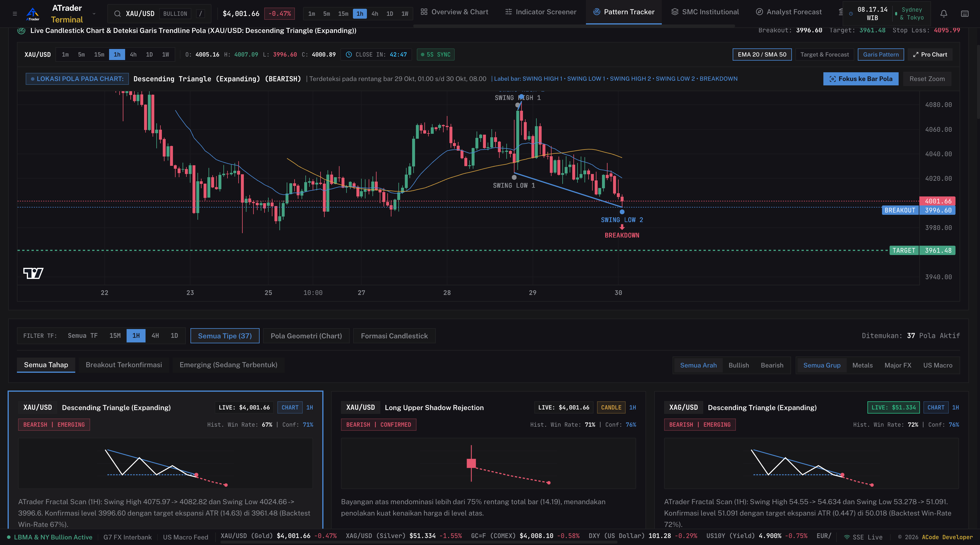Screen dimensions: 980x545
Task: Select 1W in the top header timeframes
Action: [x=405, y=14]
